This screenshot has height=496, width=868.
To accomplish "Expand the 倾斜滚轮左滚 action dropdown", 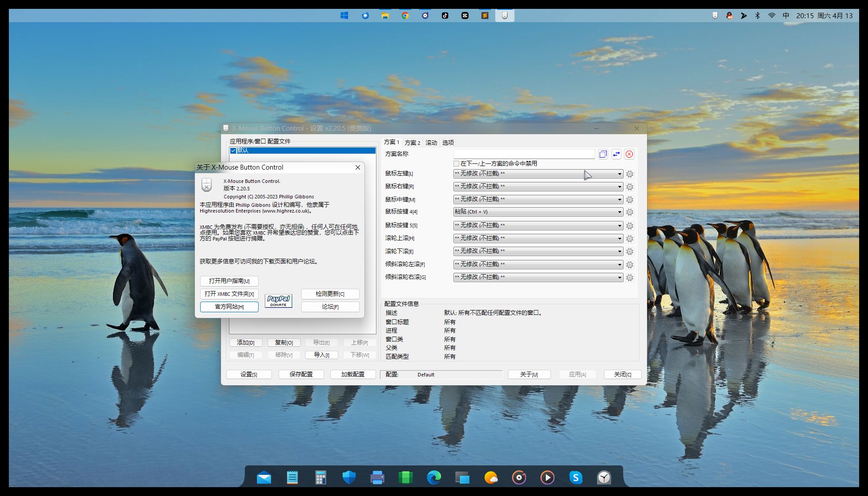I will tap(538, 264).
